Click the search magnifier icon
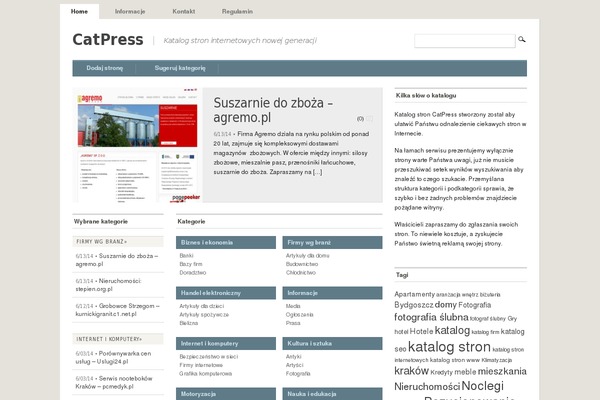The height and width of the screenshot is (400, 600). 522,39
